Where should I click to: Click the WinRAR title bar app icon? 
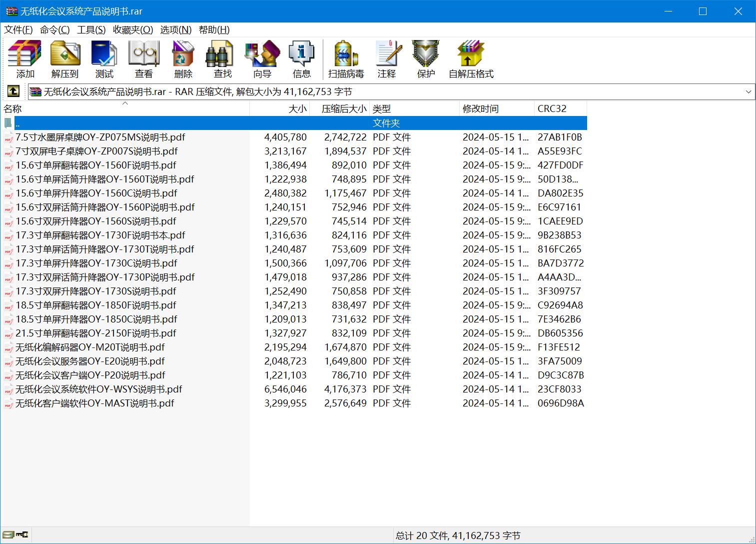click(x=11, y=11)
